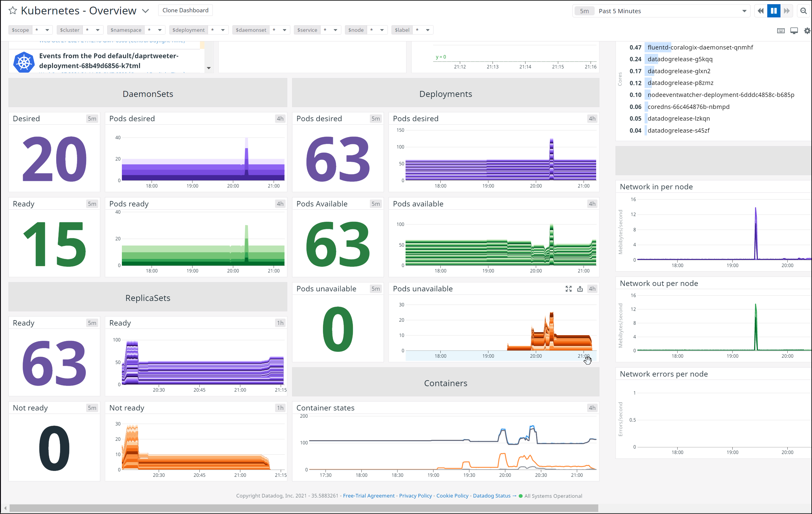Click Deployments Pods desired value 63

(x=338, y=159)
